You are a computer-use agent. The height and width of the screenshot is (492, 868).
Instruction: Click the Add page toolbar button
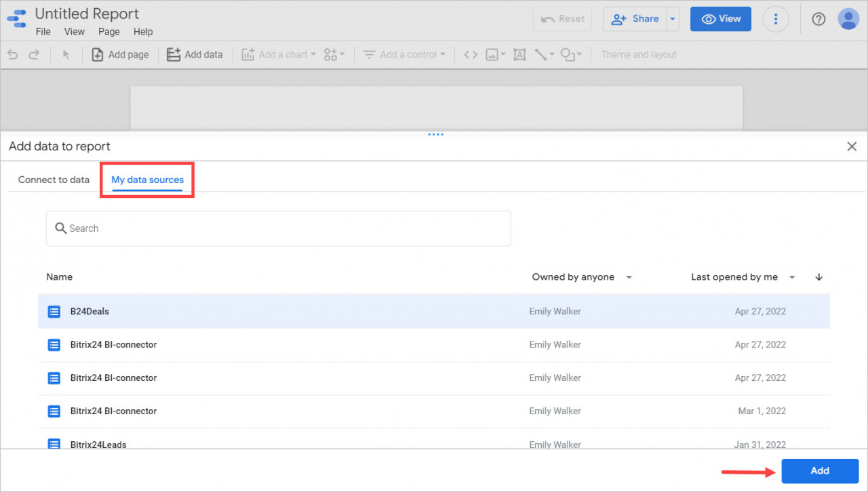120,55
